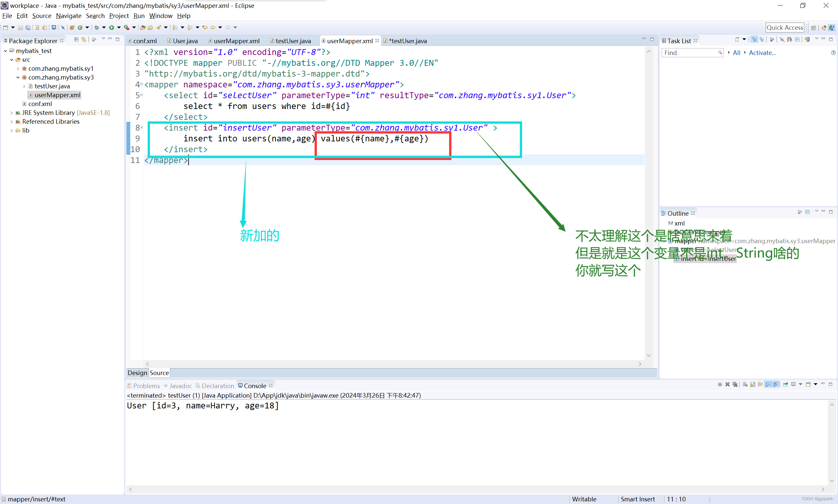
Task: Expand JRE System Library node
Action: tap(11, 113)
